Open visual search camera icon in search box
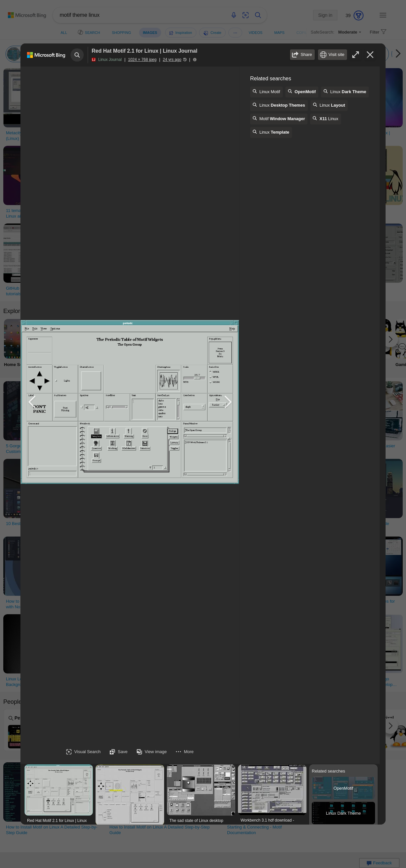Viewport: 406px width, 868px height. tap(246, 15)
